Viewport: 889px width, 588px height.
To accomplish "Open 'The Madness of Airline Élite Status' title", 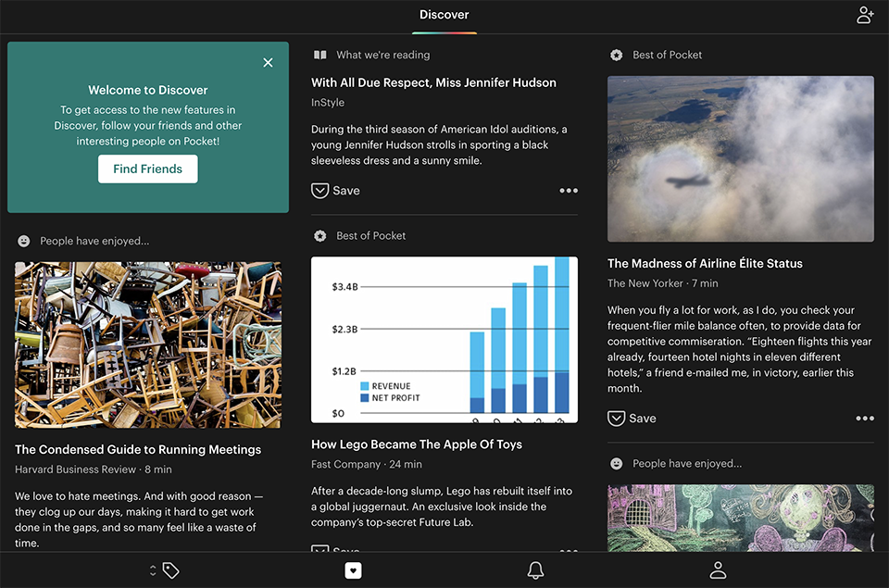I will (705, 264).
